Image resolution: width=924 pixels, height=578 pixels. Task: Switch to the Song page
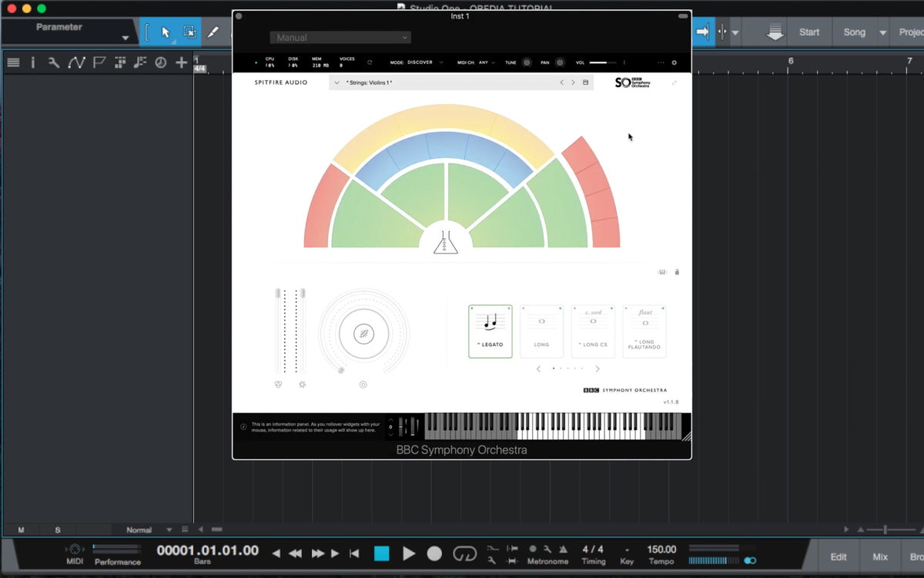coord(855,32)
